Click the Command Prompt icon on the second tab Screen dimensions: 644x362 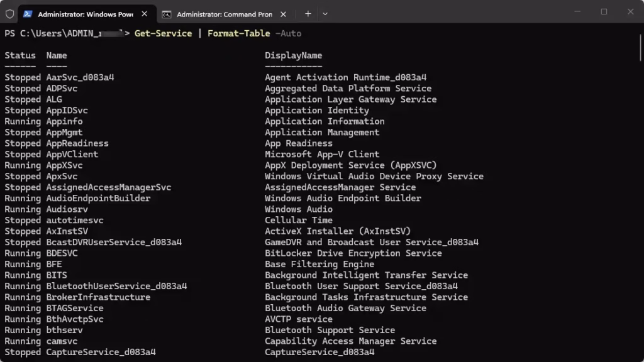(166, 14)
